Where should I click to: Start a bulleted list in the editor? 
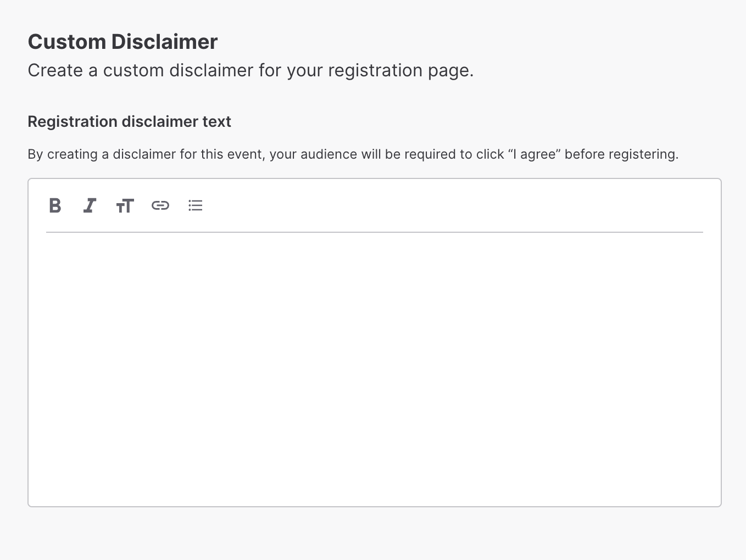pos(195,205)
